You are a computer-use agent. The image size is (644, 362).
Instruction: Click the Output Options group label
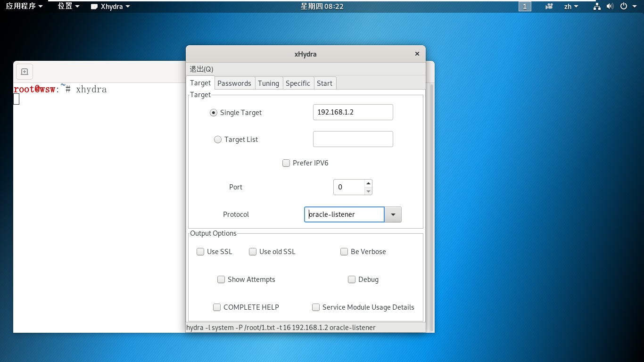pyautogui.click(x=213, y=233)
